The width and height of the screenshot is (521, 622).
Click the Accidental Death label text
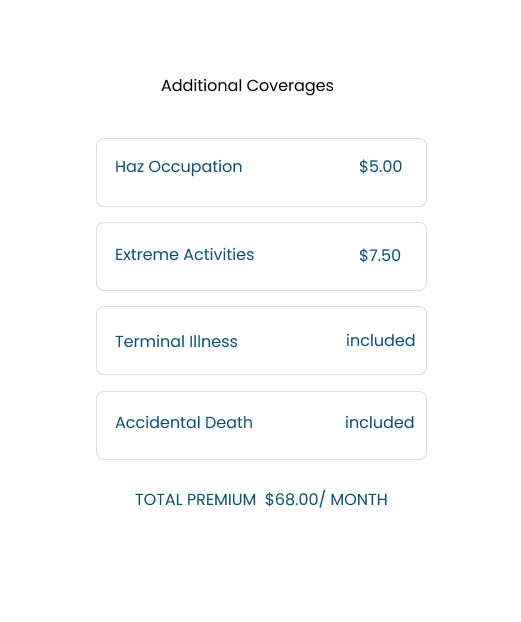click(x=184, y=422)
